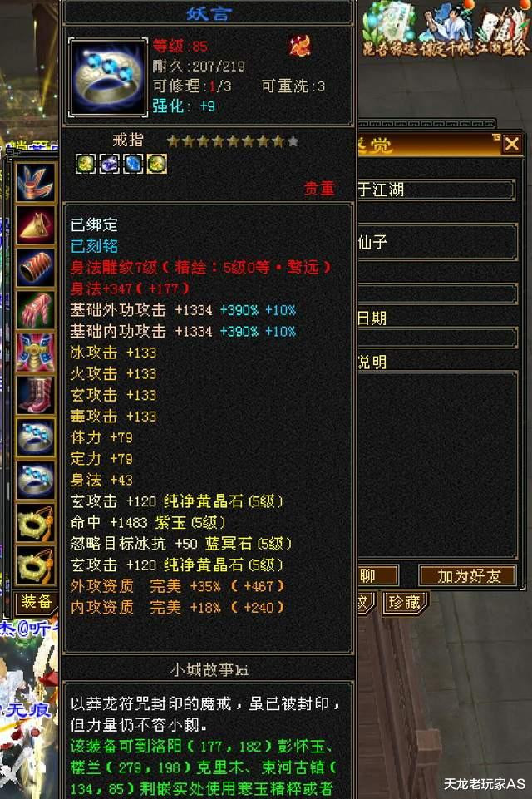Select the bracer equipment slot icon
Screen dimensions: 532x799
pos(35,267)
